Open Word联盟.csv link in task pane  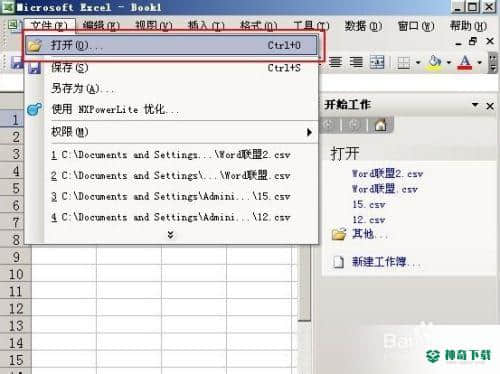384,189
